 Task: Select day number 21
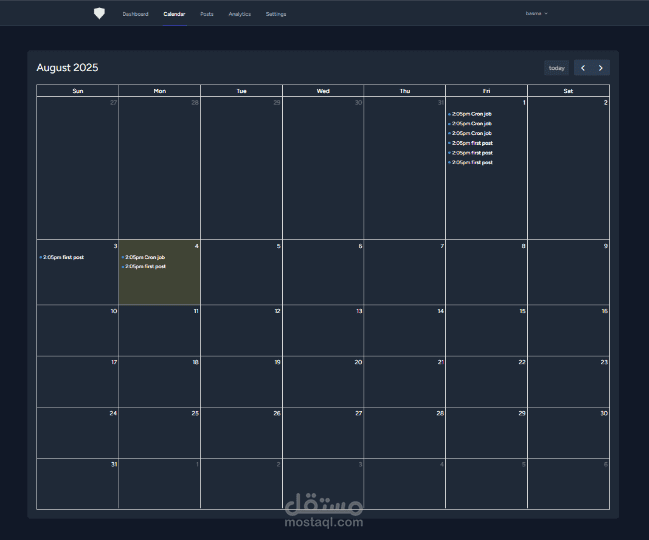(441, 362)
